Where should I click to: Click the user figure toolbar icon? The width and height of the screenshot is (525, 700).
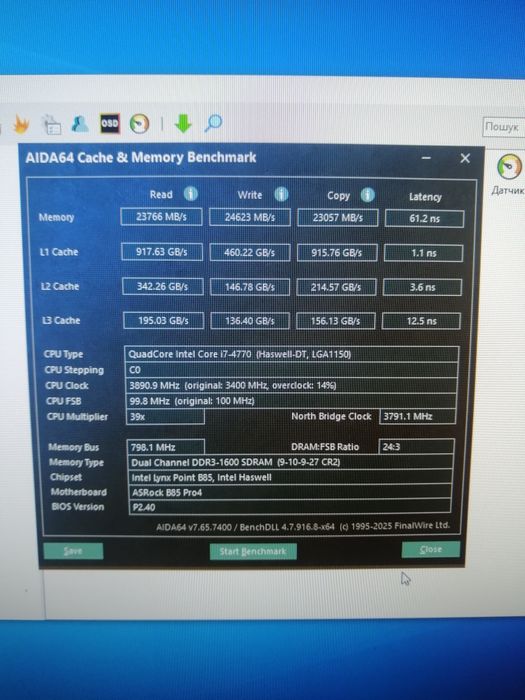pos(80,124)
